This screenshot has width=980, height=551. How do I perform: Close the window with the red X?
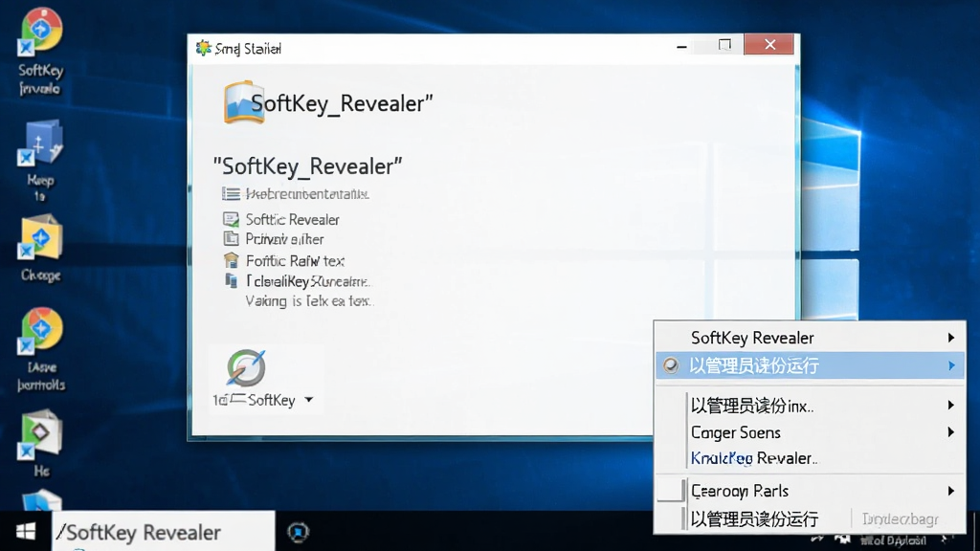(x=769, y=44)
